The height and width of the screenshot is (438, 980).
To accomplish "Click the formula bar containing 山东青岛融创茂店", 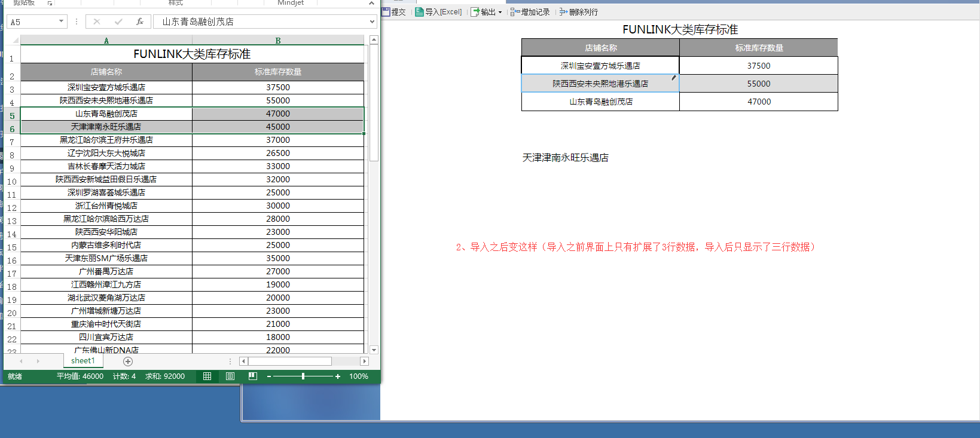I will (x=261, y=22).
